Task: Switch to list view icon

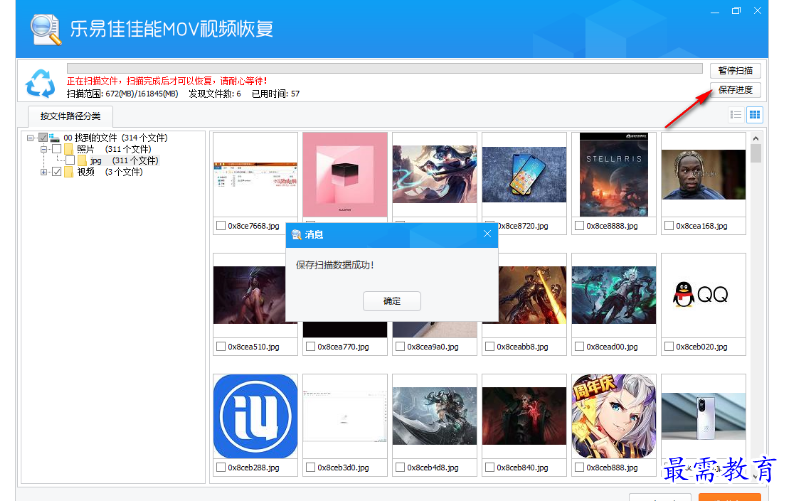Action: tap(736, 115)
